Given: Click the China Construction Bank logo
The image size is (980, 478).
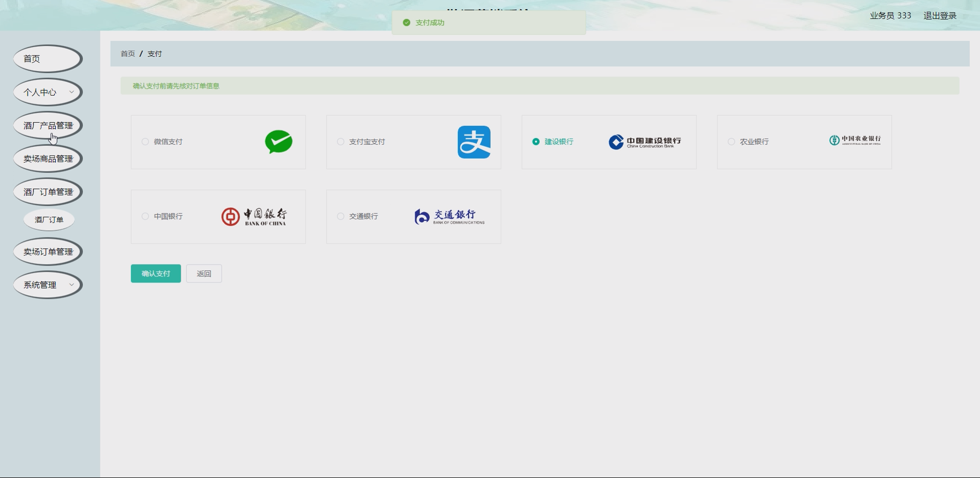Looking at the screenshot, I should pyautogui.click(x=645, y=142).
